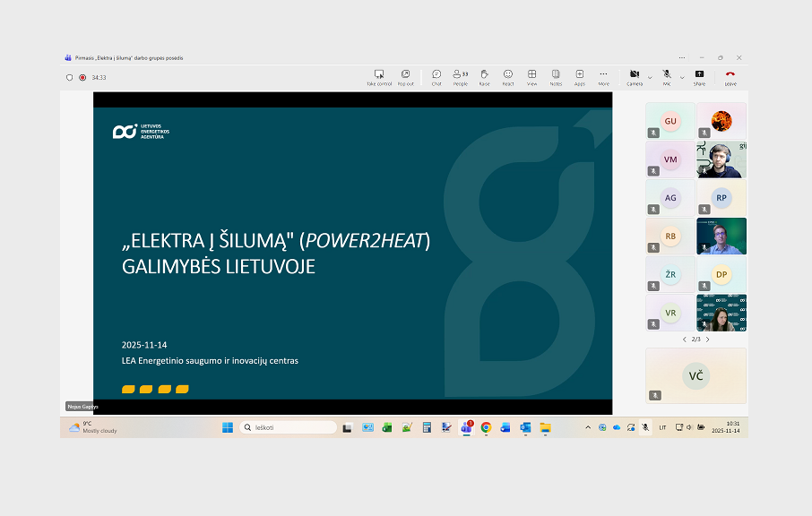Go to previous participant gallery page
812x516 pixels.
coord(685,340)
